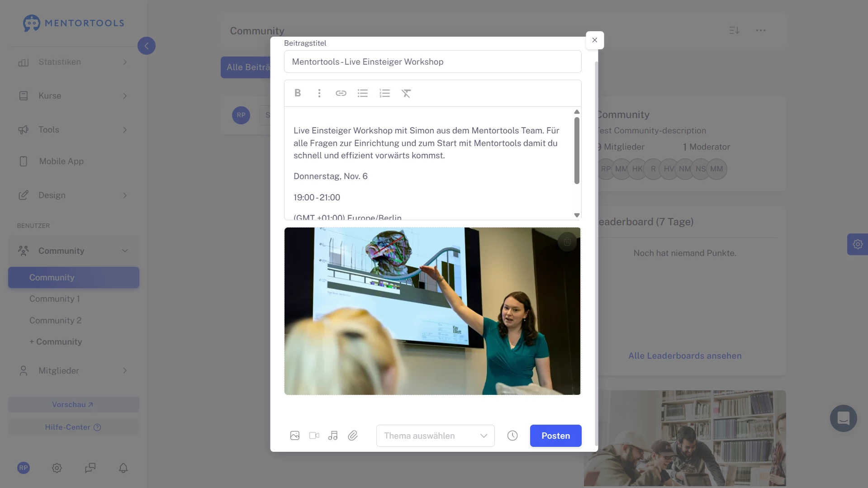The image size is (868, 488).
Task: Apply bulleted list formatting
Action: 363,93
